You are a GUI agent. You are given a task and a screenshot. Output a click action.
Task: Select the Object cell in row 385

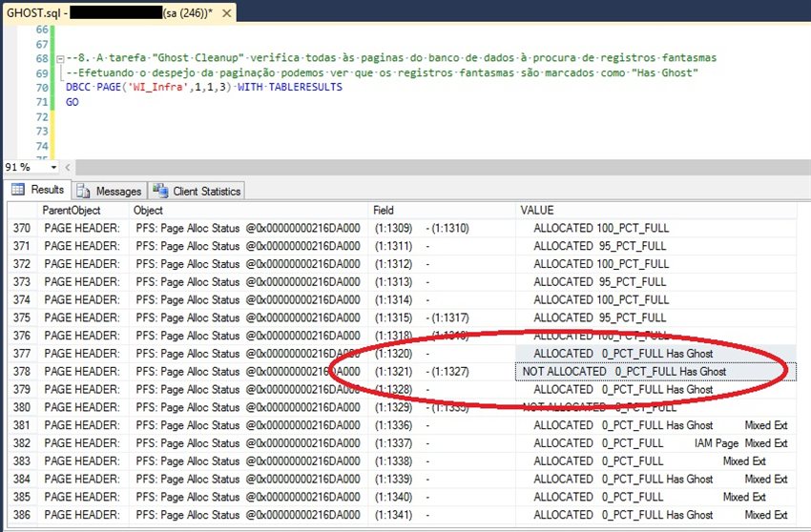pyautogui.click(x=248, y=497)
